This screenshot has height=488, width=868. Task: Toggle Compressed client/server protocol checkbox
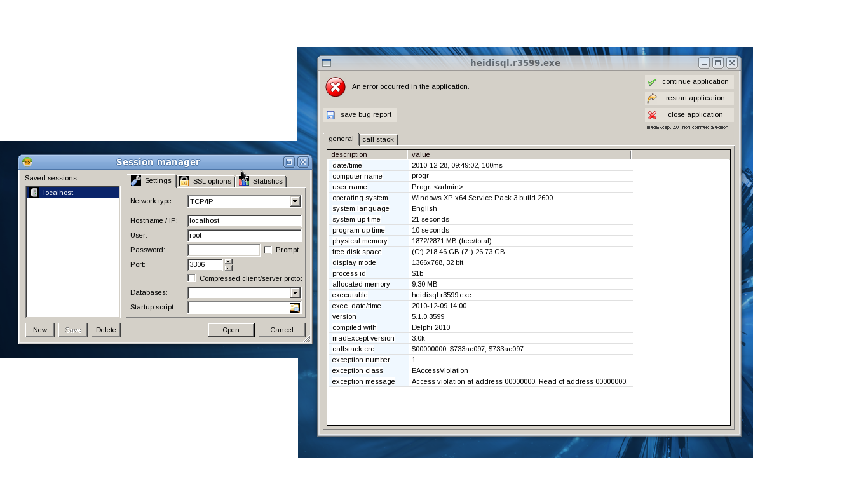191,278
